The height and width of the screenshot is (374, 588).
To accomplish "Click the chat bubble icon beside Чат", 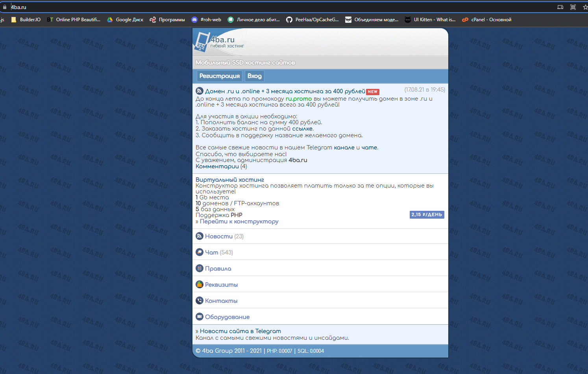I will tap(200, 252).
